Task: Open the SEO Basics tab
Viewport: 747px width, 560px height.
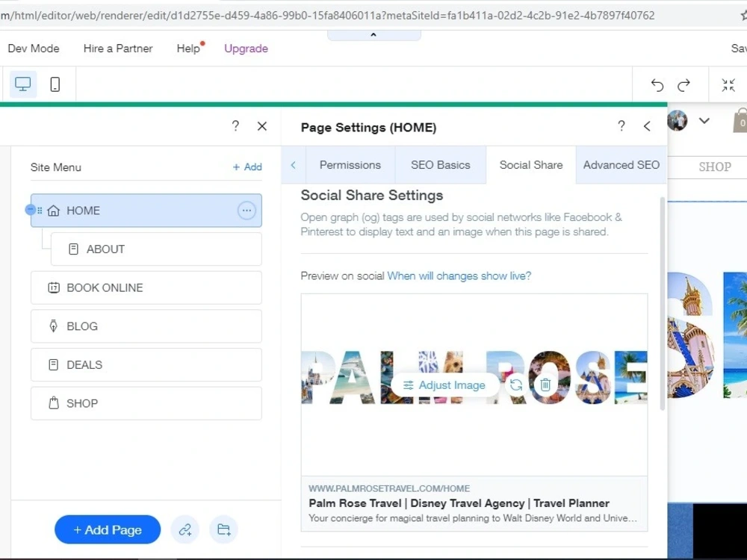Action: pos(441,165)
